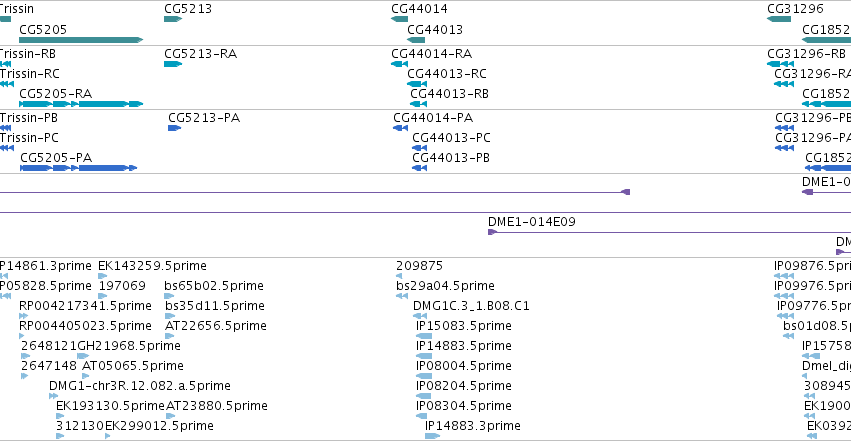Click the IP14883.3prime EST feature
The height and width of the screenshot is (441, 851).
tap(433, 436)
